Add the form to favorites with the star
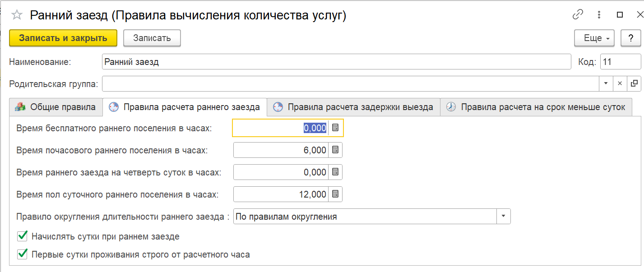Image resolution: width=644 pixels, height=272 pixels. click(17, 15)
